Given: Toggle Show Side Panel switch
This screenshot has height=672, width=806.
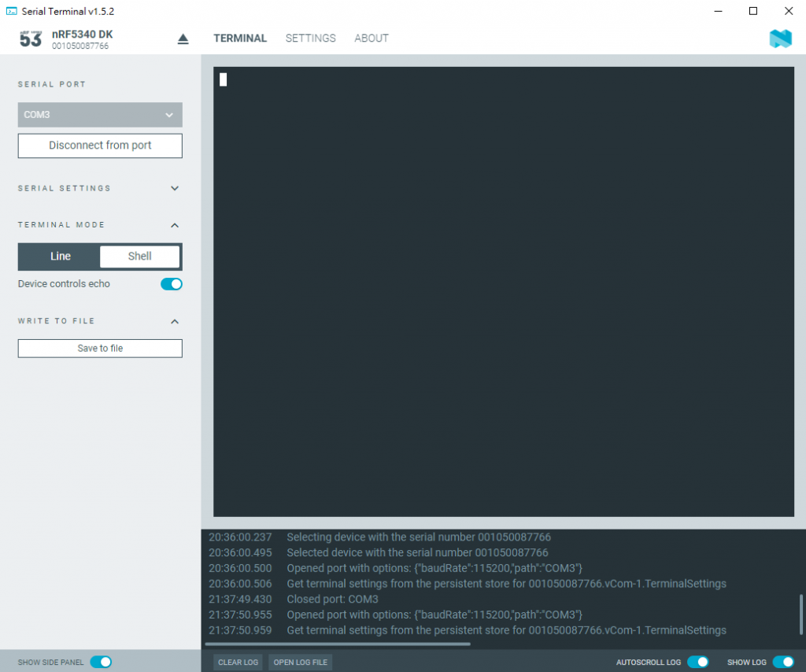Looking at the screenshot, I should [101, 662].
